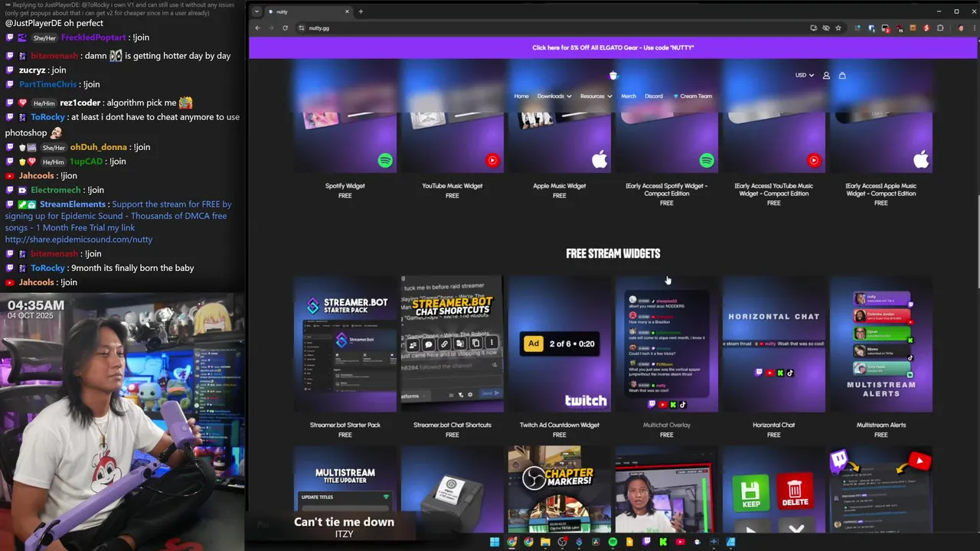This screenshot has height=551, width=980.
Task: Bookmark this page with the star icon
Action: click(x=838, y=28)
